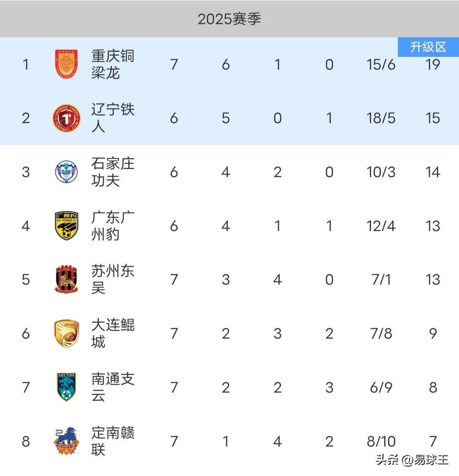This screenshot has width=459, height=476.
Task: Click the 升级区 promotion zone label
Action: point(428,47)
